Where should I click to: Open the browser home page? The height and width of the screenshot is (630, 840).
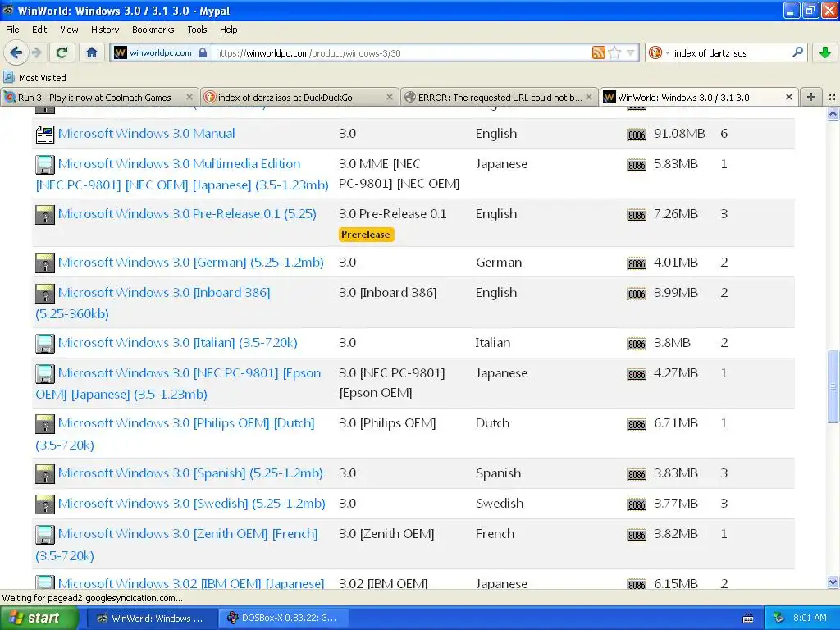click(92, 52)
